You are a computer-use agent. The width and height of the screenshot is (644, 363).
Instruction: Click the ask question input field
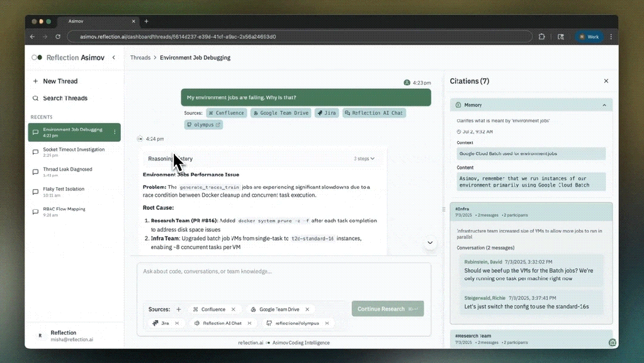283,272
